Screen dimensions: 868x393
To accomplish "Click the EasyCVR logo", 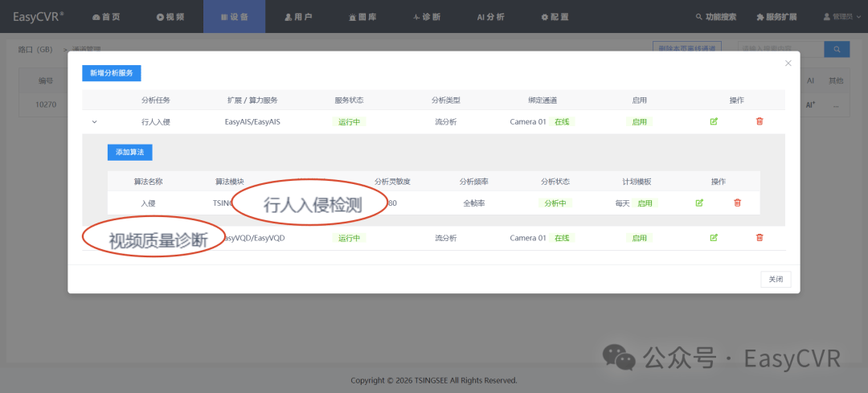I will click(x=39, y=17).
